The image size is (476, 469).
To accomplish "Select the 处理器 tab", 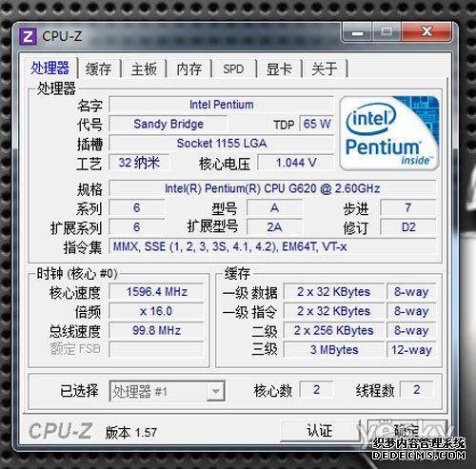I will 50,68.
